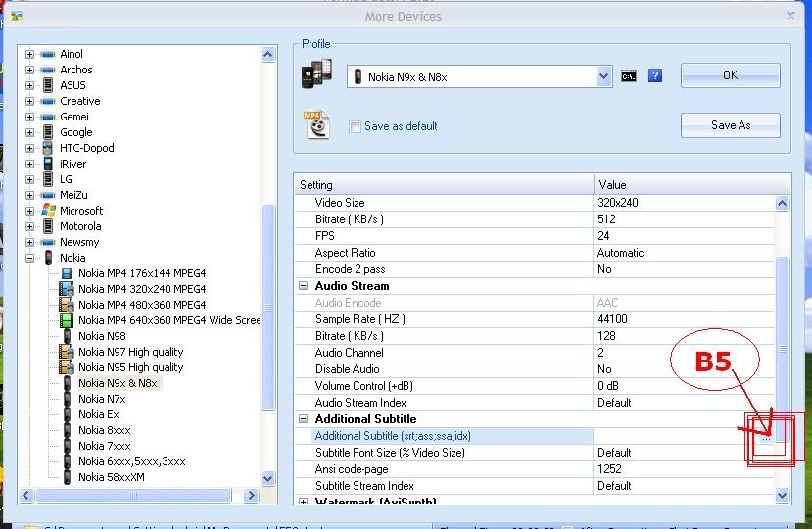Click the Nokia MP4 480x360 preset icon
Image resolution: width=812 pixels, height=529 pixels.
(x=67, y=305)
